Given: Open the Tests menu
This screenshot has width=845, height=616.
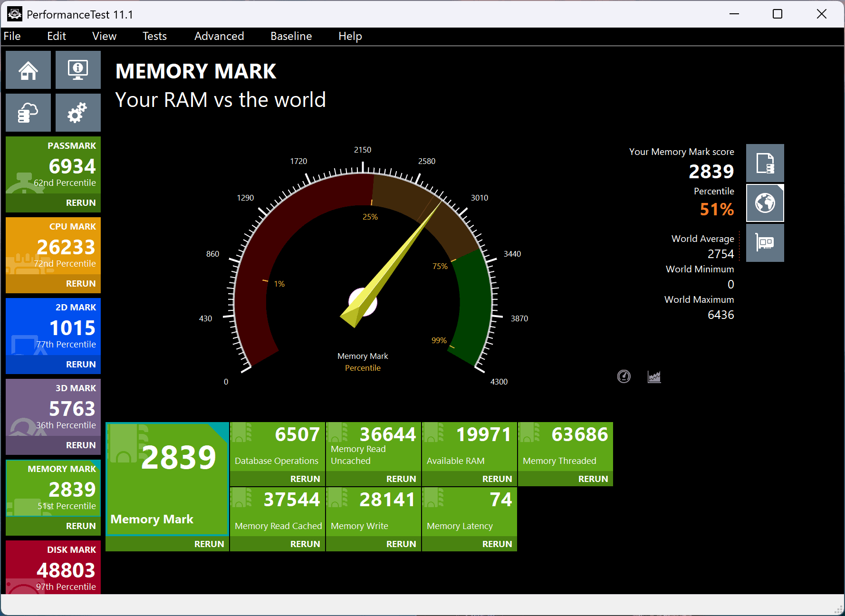Looking at the screenshot, I should coord(155,36).
